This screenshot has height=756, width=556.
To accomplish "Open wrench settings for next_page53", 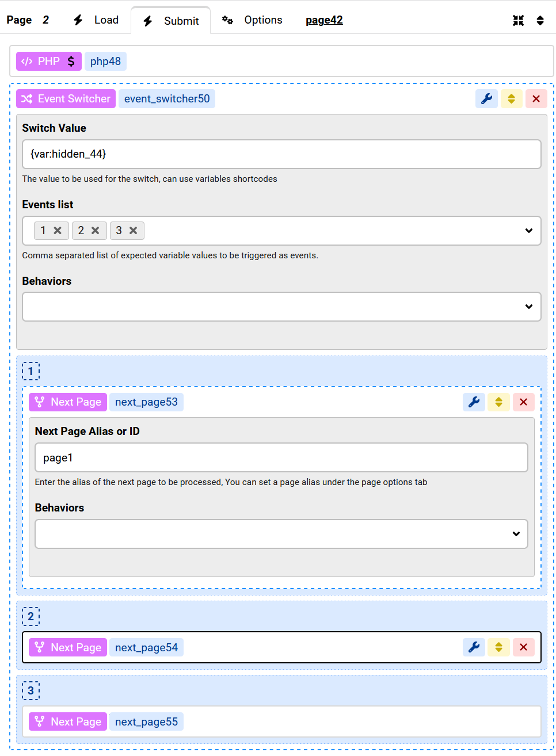I will click(x=474, y=402).
